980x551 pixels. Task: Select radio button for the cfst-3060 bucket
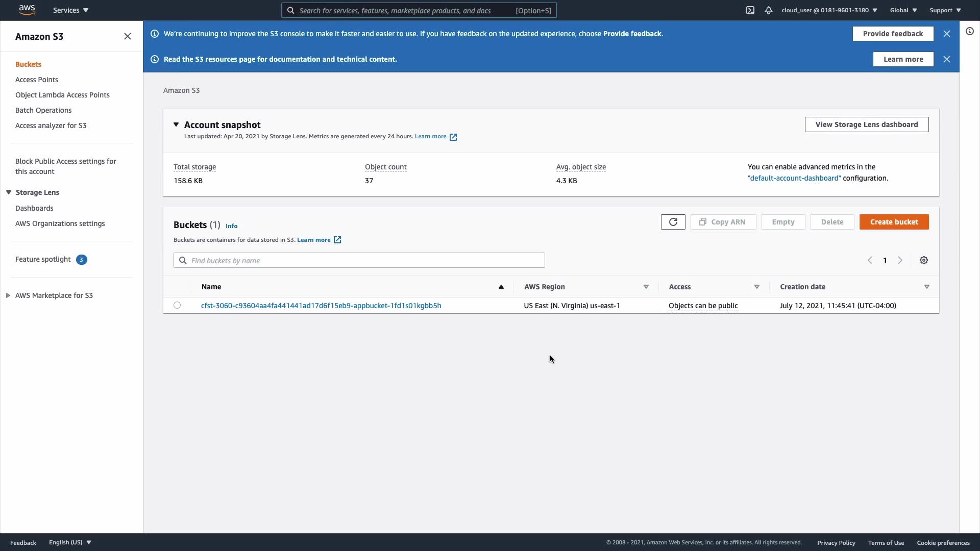click(177, 305)
